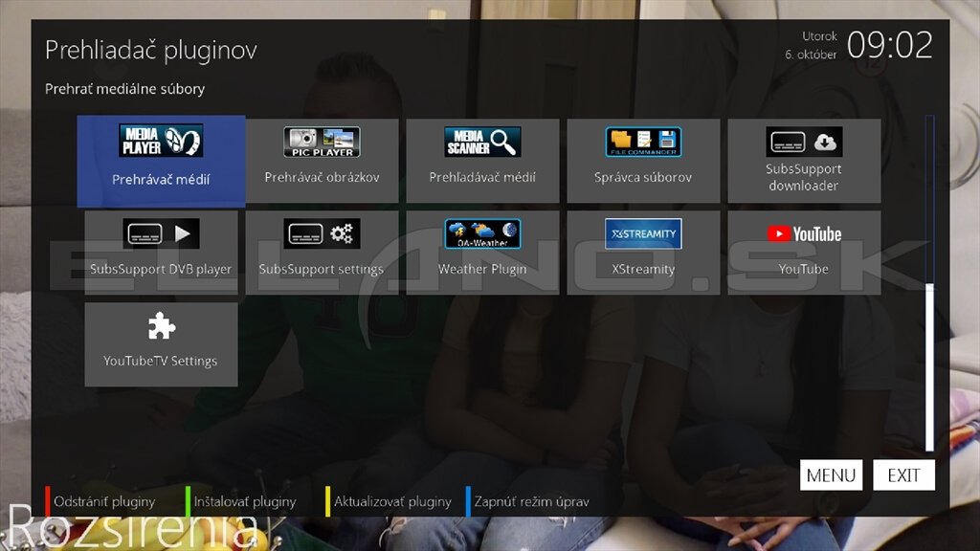The width and height of the screenshot is (980, 551).
Task: Launch the Media Scanner plugin (Prehľadávač médií)
Action: [482, 161]
